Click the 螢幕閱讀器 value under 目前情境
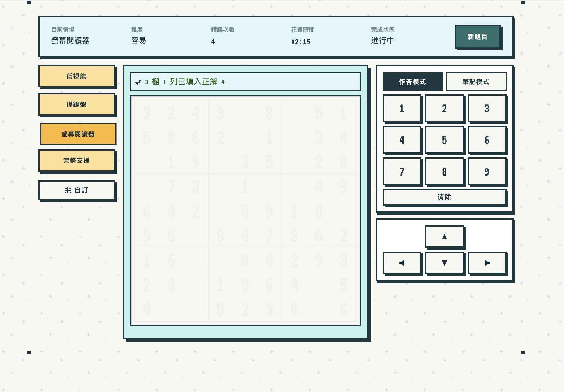This screenshot has height=392, width=564. point(70,41)
